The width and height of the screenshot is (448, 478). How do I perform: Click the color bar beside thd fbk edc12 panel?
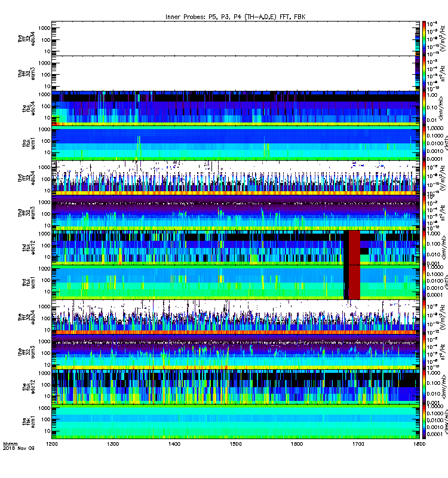(x=424, y=247)
